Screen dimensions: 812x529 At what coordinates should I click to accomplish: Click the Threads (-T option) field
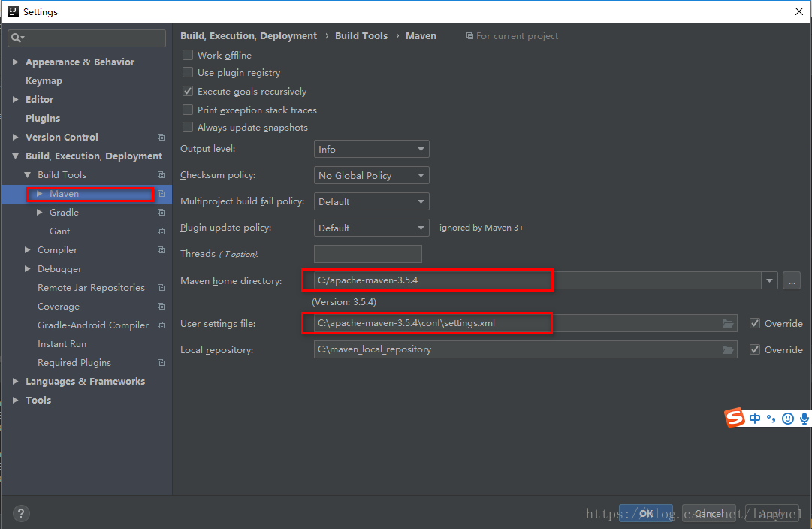367,254
